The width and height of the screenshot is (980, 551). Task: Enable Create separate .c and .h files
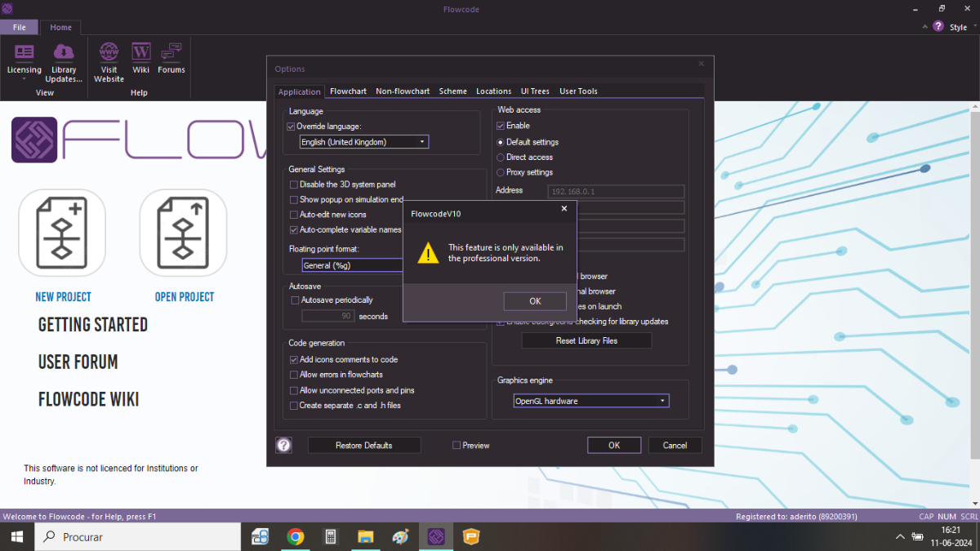[x=294, y=406]
